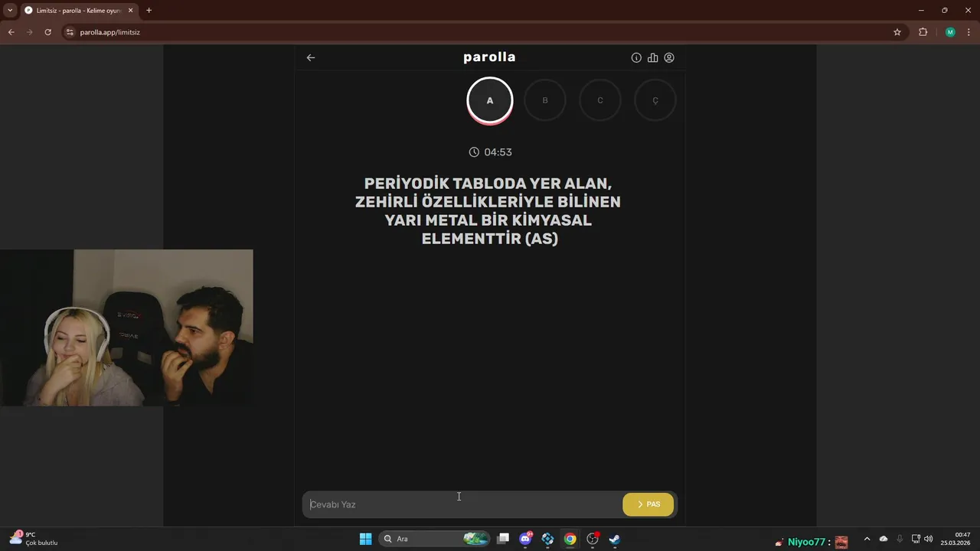Click the browser forward button
This screenshot has height=551, width=980.
pyautogui.click(x=29, y=32)
